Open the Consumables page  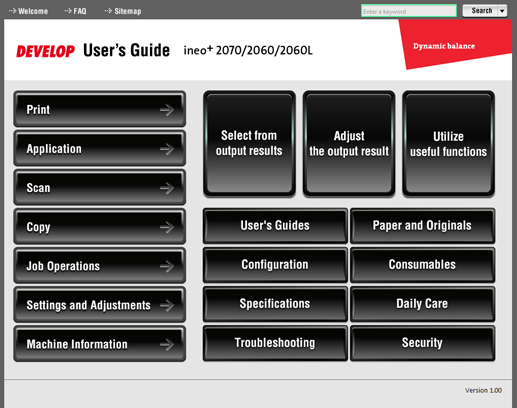(422, 265)
